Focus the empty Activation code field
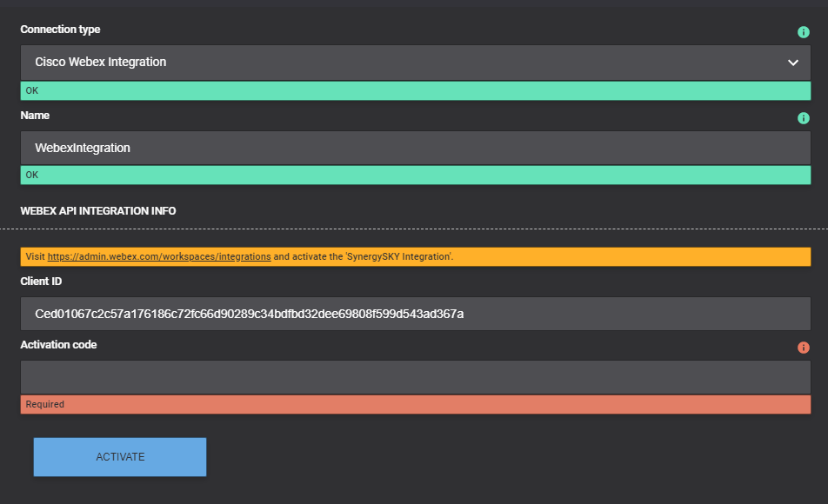Screen dimensions: 828x504 [416, 377]
